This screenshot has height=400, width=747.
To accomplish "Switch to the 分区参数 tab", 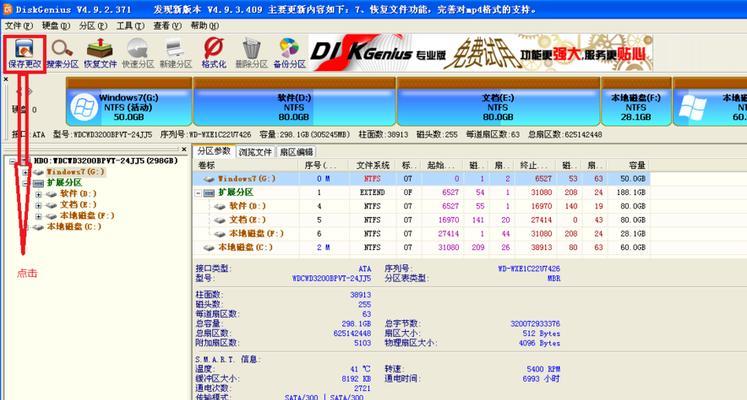I will coord(214,151).
